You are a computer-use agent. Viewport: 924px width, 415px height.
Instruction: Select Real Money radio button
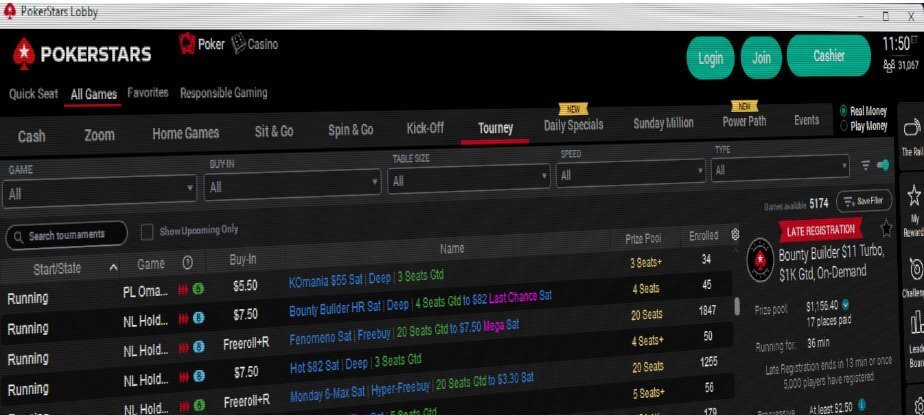[x=843, y=110]
